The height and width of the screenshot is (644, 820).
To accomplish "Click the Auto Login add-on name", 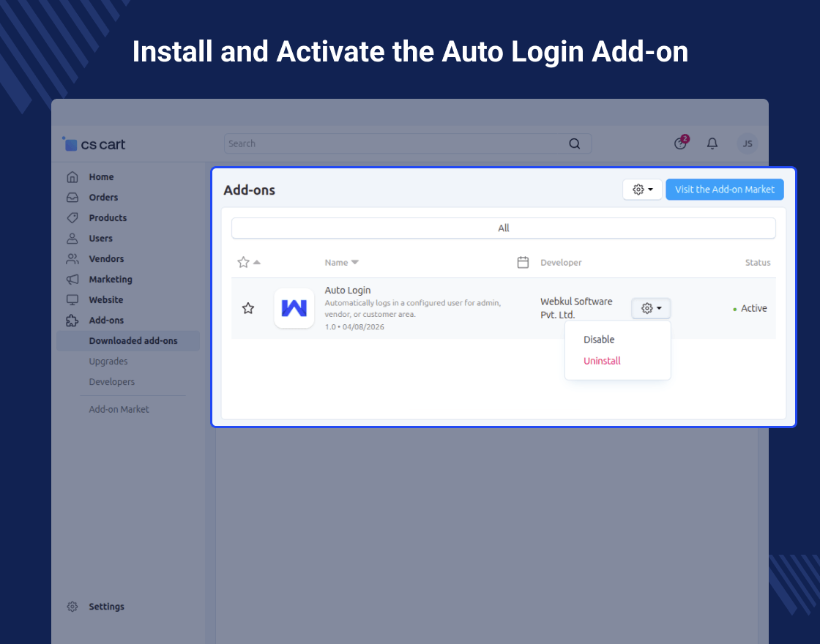I will point(347,290).
